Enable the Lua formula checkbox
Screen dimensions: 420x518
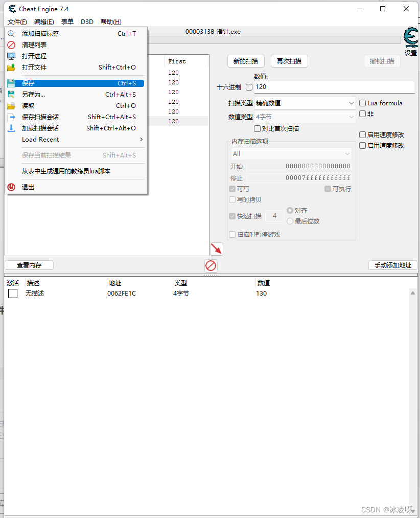[x=363, y=103]
